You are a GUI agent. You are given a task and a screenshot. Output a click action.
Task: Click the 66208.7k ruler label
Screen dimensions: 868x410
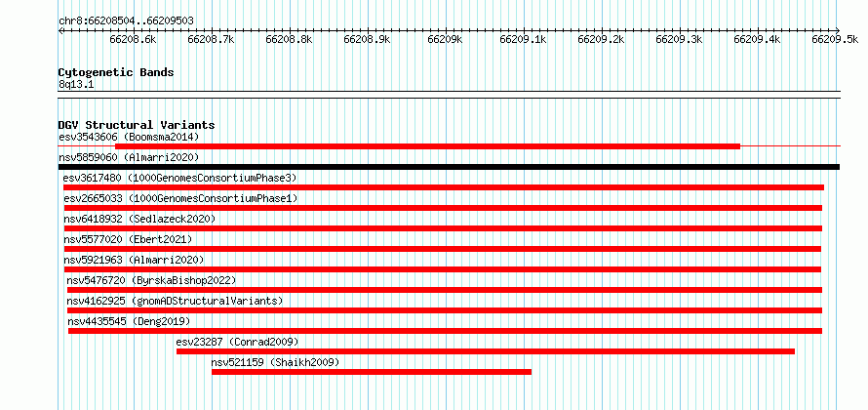tap(212, 39)
